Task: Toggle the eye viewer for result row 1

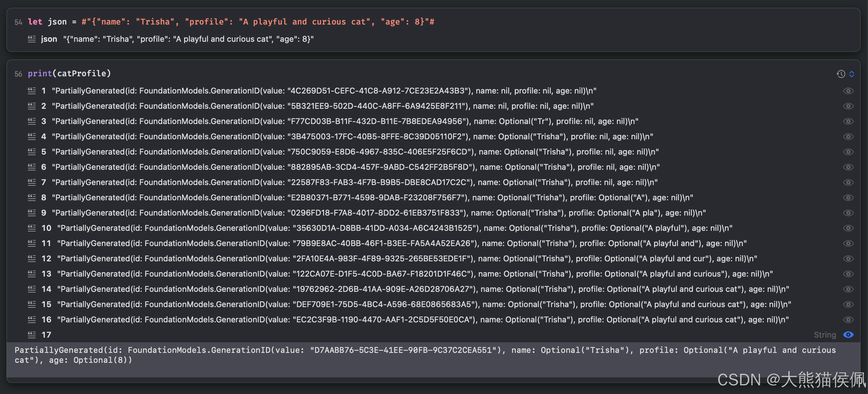Action: tap(848, 91)
